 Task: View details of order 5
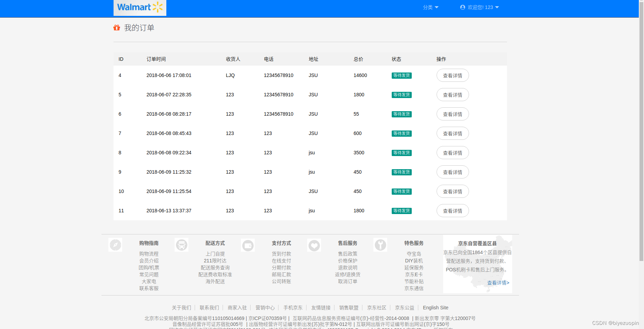pyautogui.click(x=452, y=95)
